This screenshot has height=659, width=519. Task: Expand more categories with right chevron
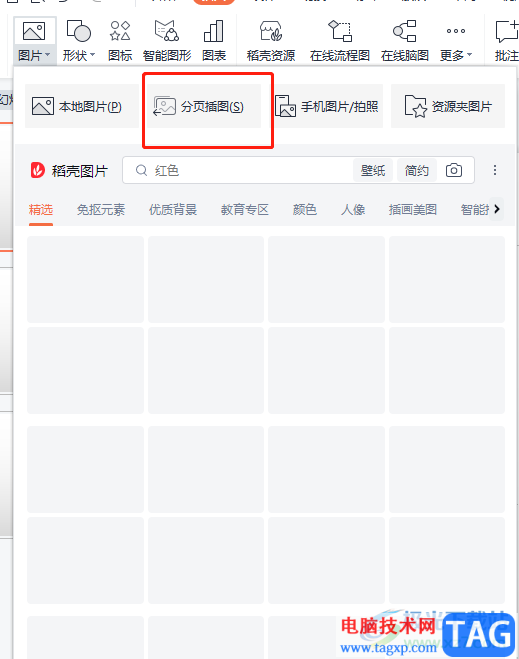[497, 209]
